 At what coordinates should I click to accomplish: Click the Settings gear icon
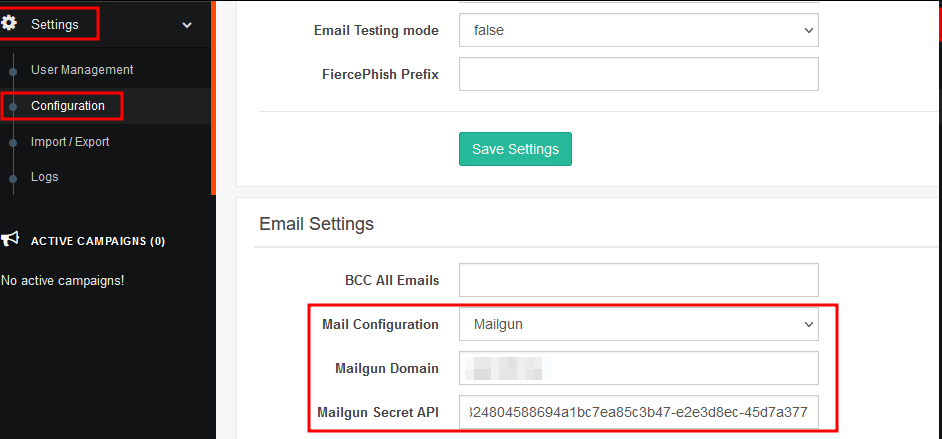pyautogui.click(x=11, y=24)
